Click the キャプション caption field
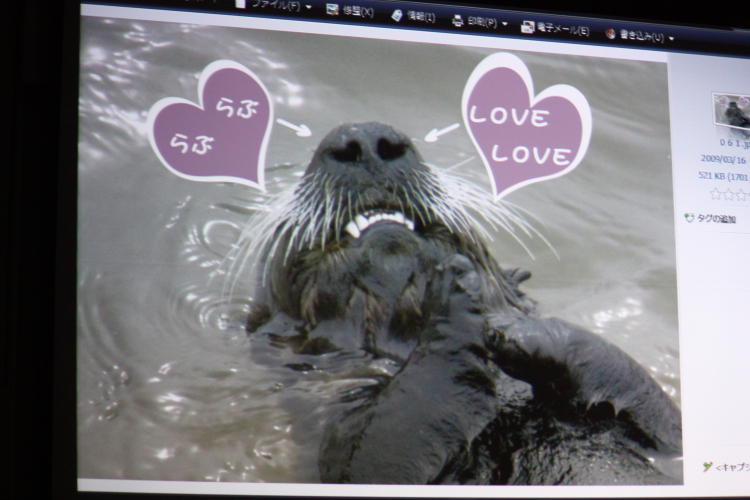 [x=732, y=467]
